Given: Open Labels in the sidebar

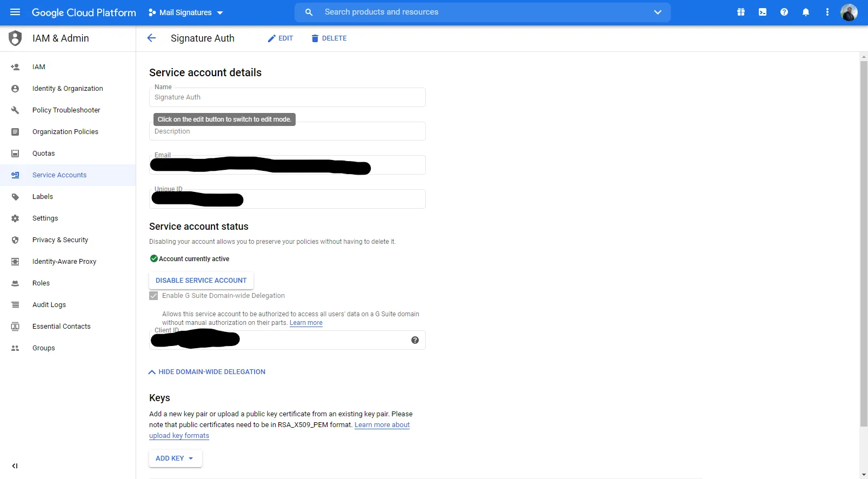Looking at the screenshot, I should click(43, 197).
